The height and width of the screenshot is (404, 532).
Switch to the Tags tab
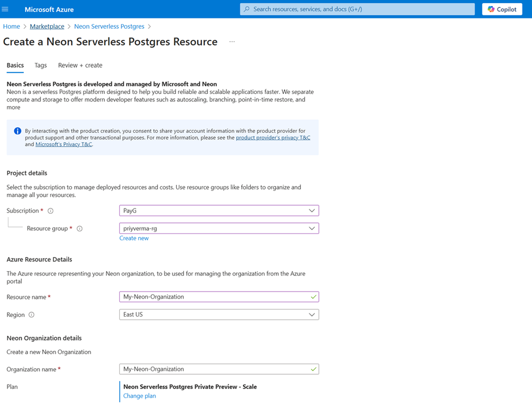40,65
